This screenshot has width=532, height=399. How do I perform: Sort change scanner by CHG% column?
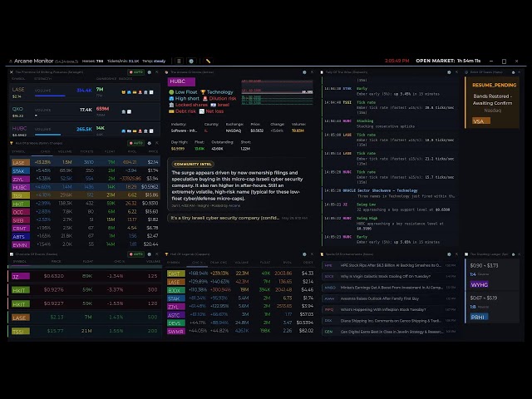(x=46, y=151)
